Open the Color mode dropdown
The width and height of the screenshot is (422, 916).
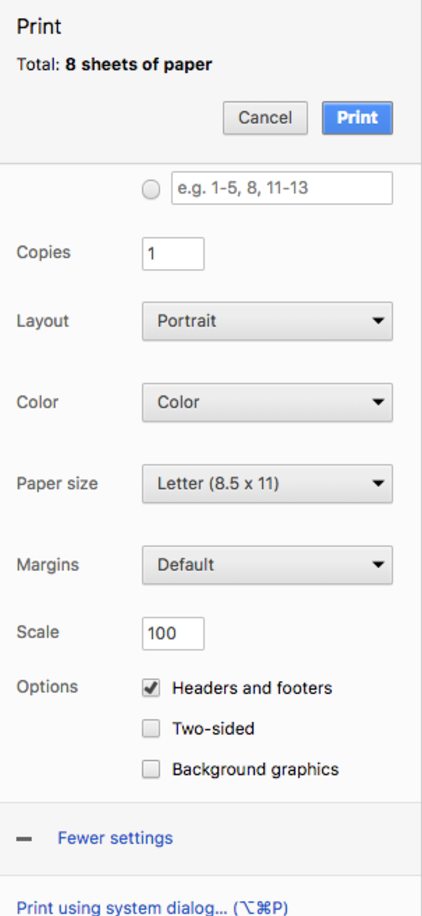click(267, 402)
